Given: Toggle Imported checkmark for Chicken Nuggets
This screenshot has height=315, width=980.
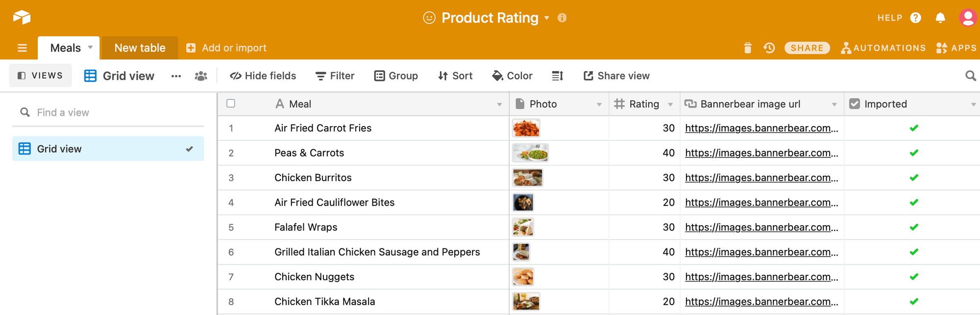Looking at the screenshot, I should [914, 277].
